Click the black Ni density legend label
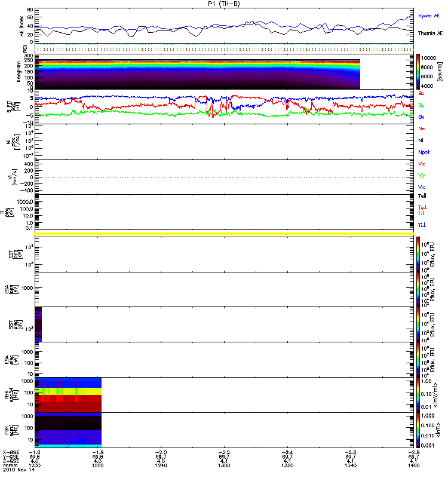This screenshot has height=478, width=448. pyautogui.click(x=421, y=140)
